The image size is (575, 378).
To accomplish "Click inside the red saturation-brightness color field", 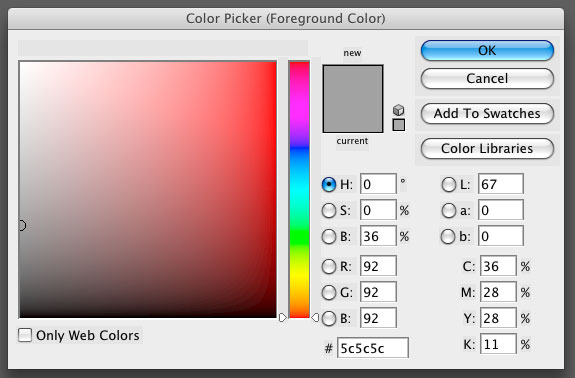I will (148, 189).
